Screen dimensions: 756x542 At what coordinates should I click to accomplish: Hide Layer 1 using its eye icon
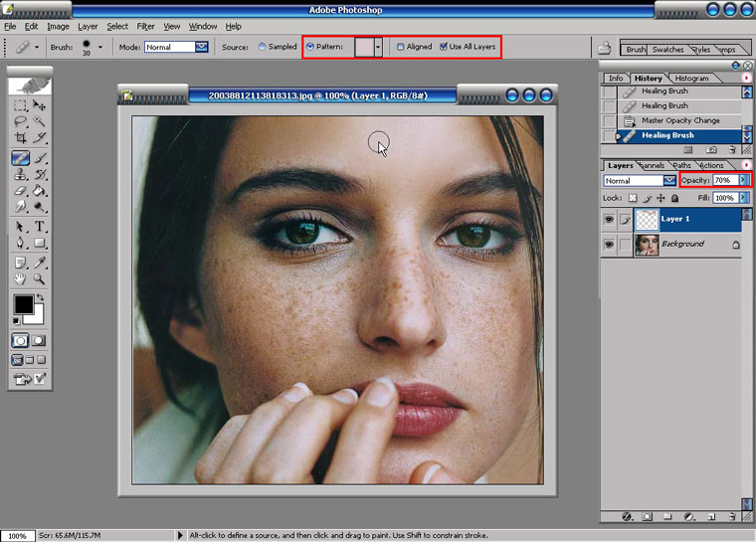coord(608,219)
